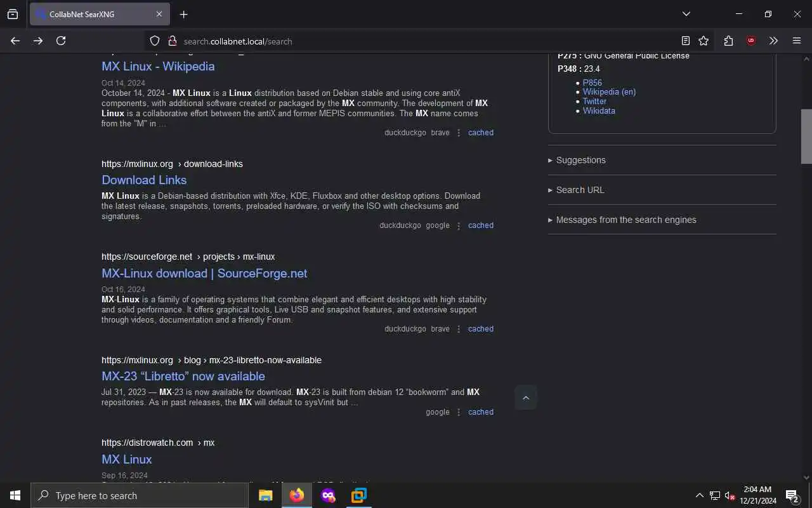Viewport: 812px width, 508px height.
Task: Click the Type here to search box
Action: [x=140, y=495]
